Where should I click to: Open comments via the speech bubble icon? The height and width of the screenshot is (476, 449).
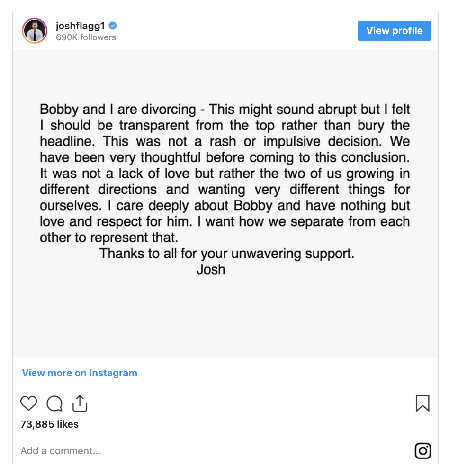pos(54,403)
